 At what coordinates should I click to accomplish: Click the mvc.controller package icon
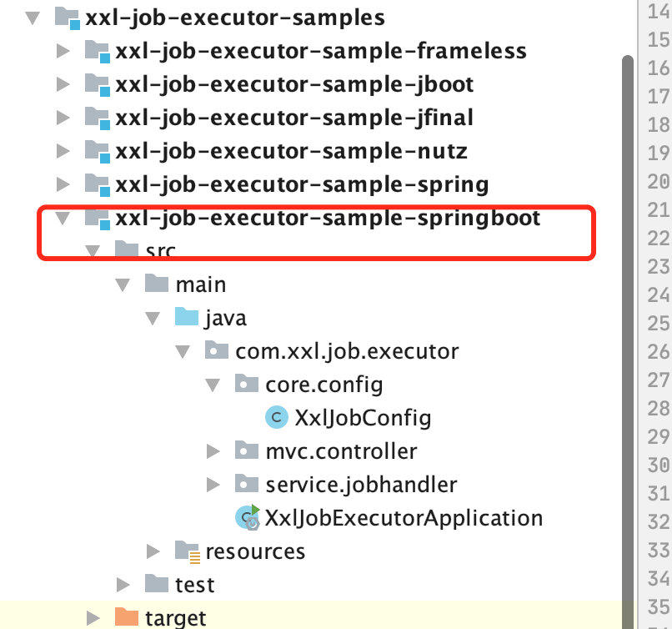click(x=247, y=450)
